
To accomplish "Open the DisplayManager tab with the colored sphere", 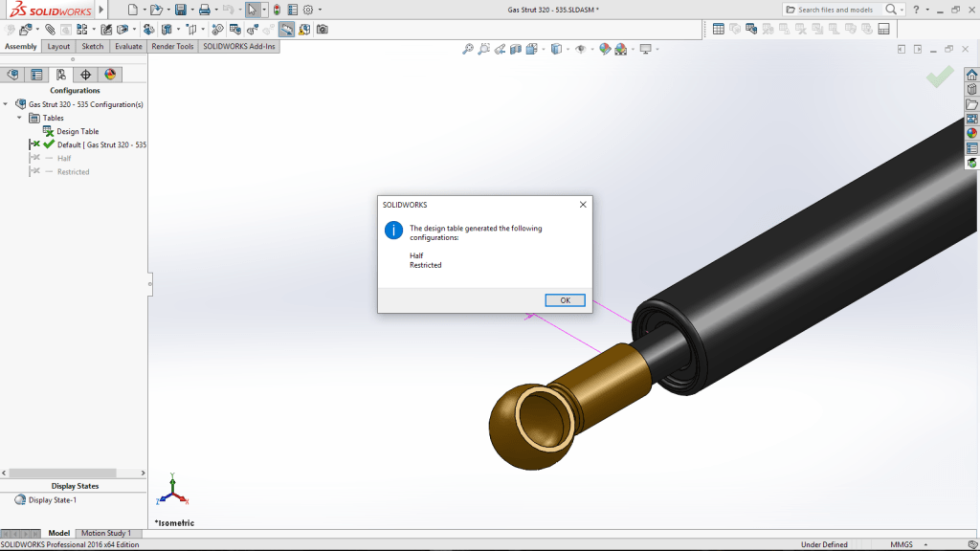I will coord(109,75).
